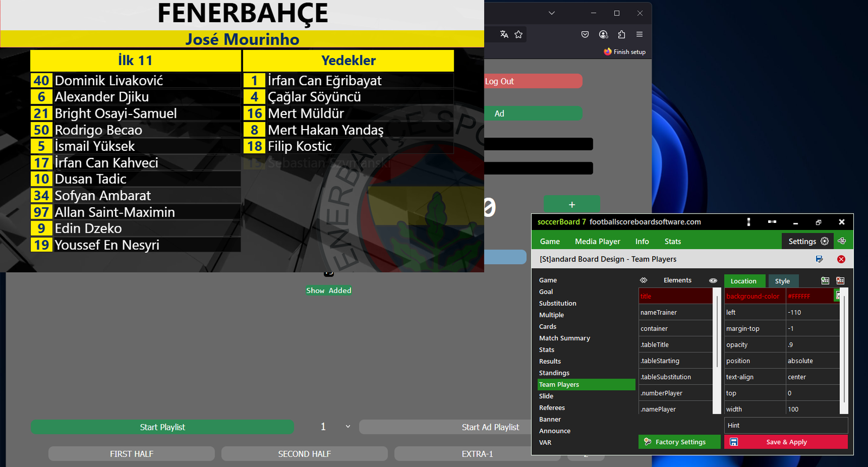This screenshot has width=868, height=467.
Task: Click the green Ad button
Action: [x=533, y=113]
